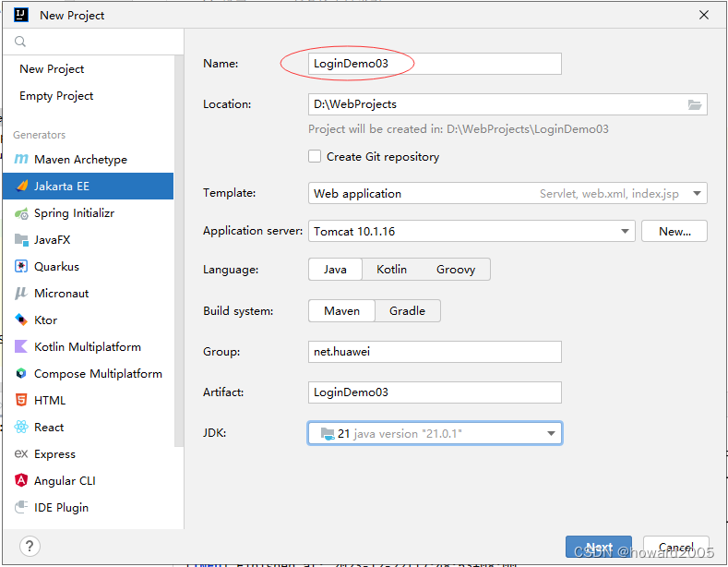
Task: Click the Kotlin Multiplatform K icon
Action: 21,346
